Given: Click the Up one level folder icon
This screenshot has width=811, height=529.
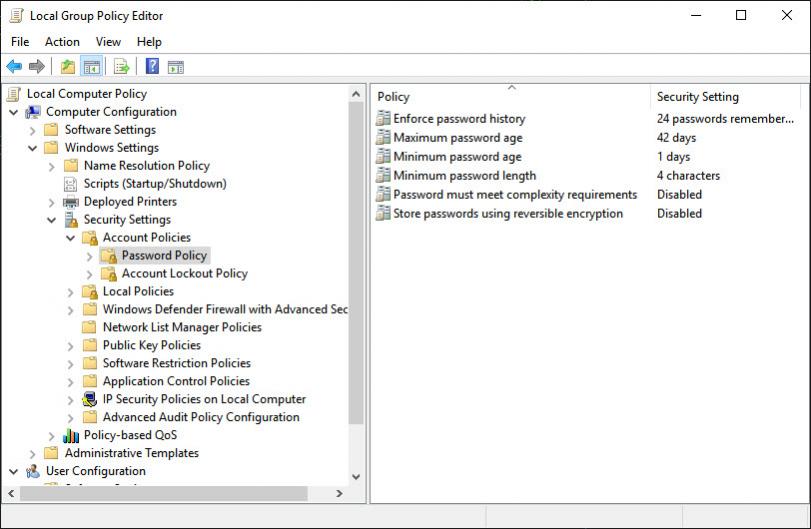Looking at the screenshot, I should click(x=68, y=67).
